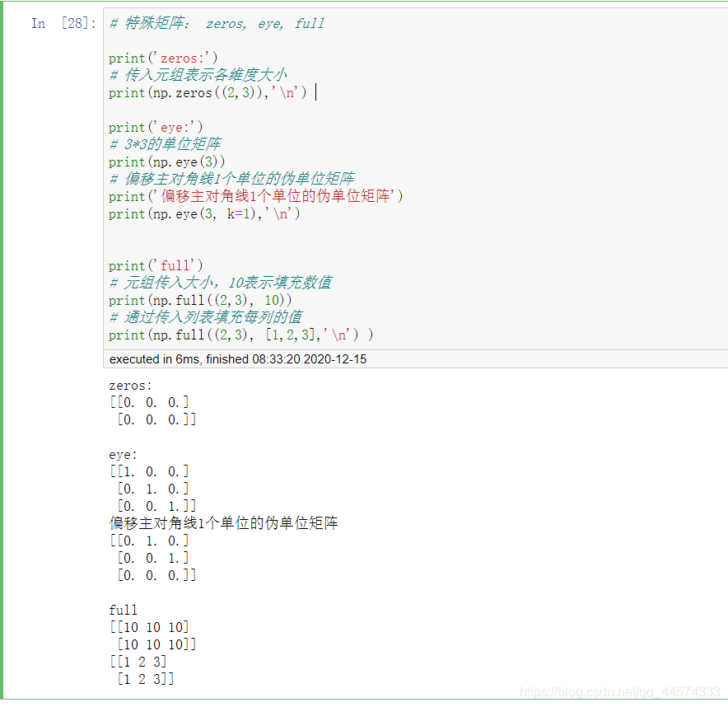Click code line print('full')
The image size is (728, 707).
156,265
